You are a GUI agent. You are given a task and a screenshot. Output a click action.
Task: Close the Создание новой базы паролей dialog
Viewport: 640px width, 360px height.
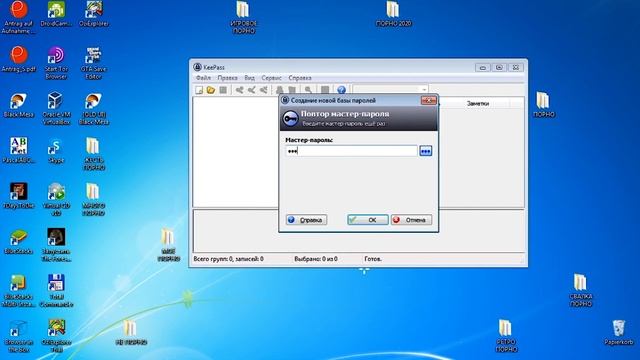pyautogui.click(x=429, y=100)
